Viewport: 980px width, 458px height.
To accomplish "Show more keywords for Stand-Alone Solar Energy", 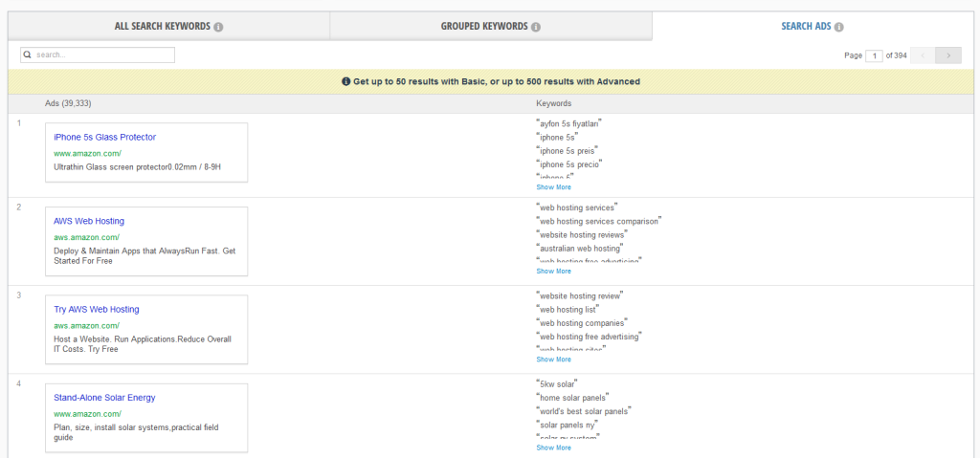I will click(553, 447).
